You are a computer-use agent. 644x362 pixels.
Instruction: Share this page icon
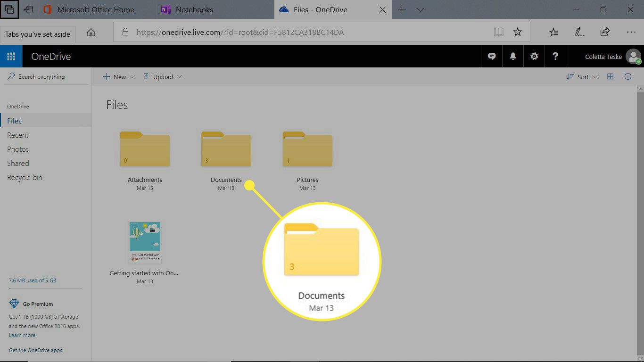[605, 32]
